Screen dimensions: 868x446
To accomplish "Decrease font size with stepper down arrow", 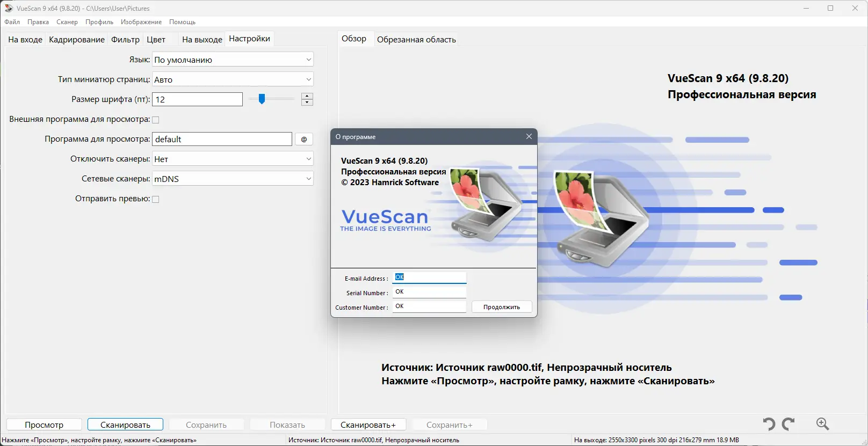I will point(307,103).
